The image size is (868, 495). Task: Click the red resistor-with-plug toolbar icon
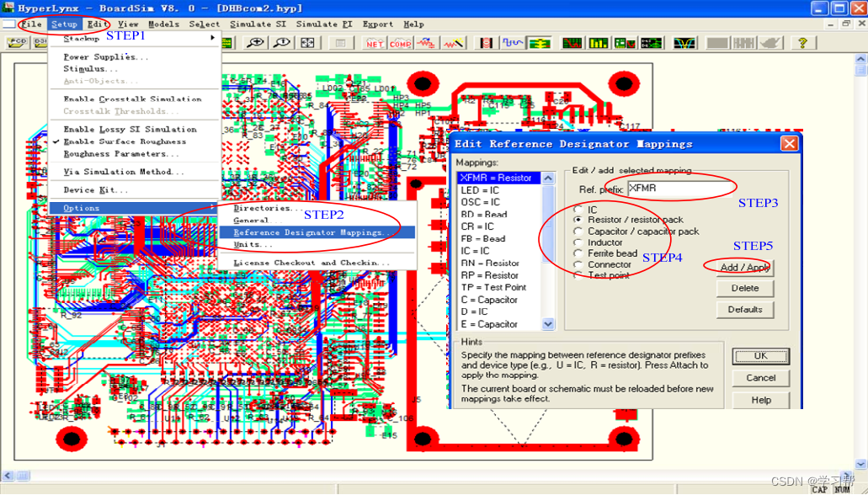click(426, 43)
